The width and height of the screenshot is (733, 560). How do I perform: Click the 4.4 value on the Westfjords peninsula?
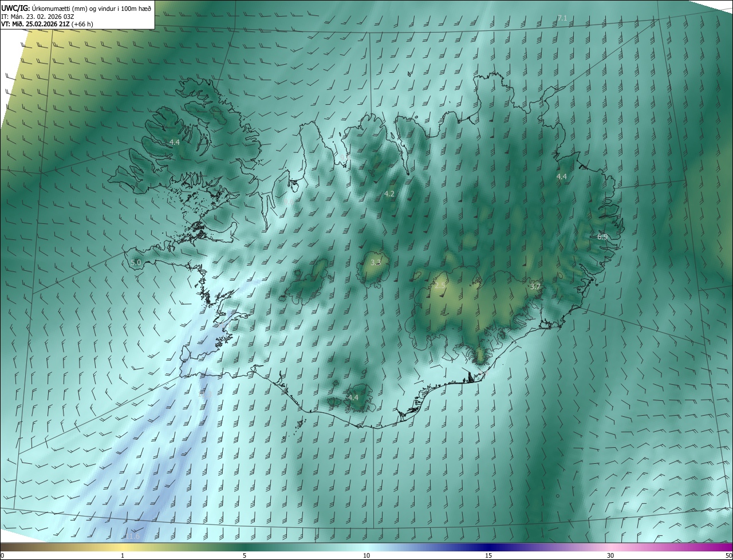(175, 142)
